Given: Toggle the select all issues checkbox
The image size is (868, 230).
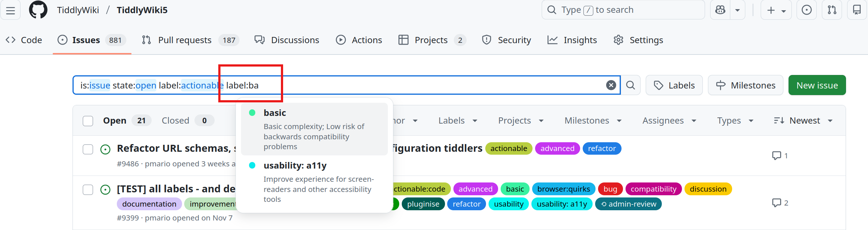Looking at the screenshot, I should [88, 121].
